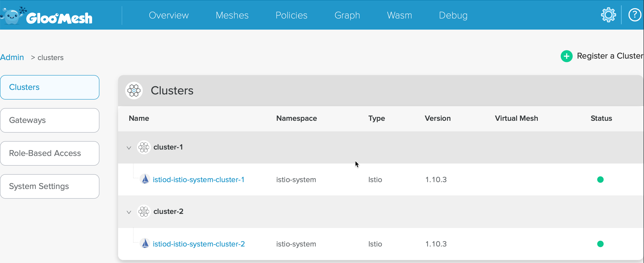This screenshot has height=263, width=644.
Task: Open Role-Based Access in the sidebar
Action: 50,153
